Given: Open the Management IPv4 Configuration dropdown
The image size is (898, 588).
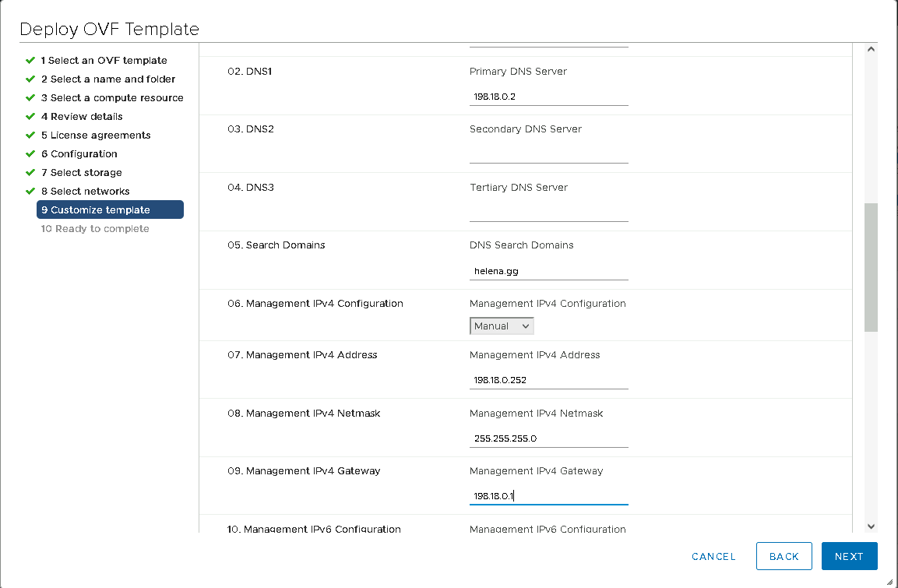Looking at the screenshot, I should [x=502, y=326].
